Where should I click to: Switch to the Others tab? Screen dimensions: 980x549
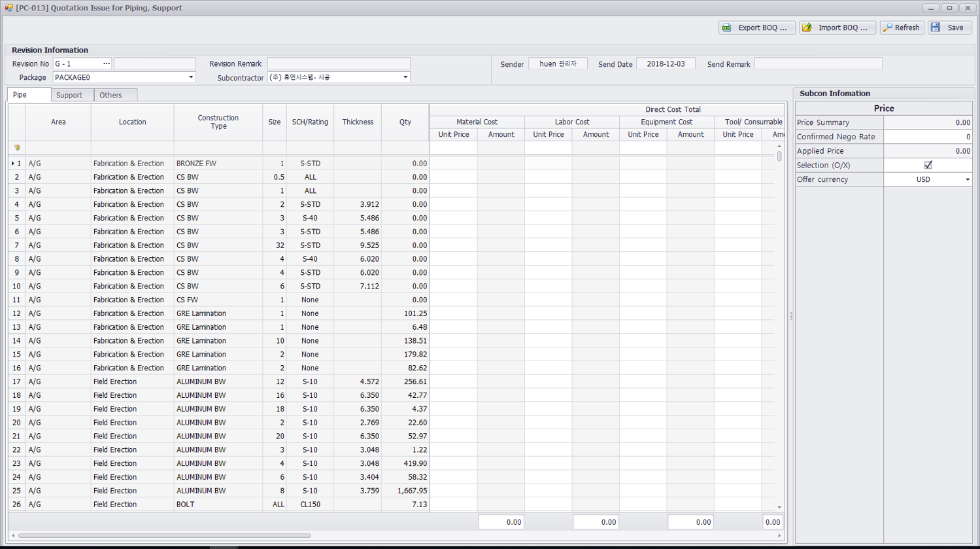111,95
